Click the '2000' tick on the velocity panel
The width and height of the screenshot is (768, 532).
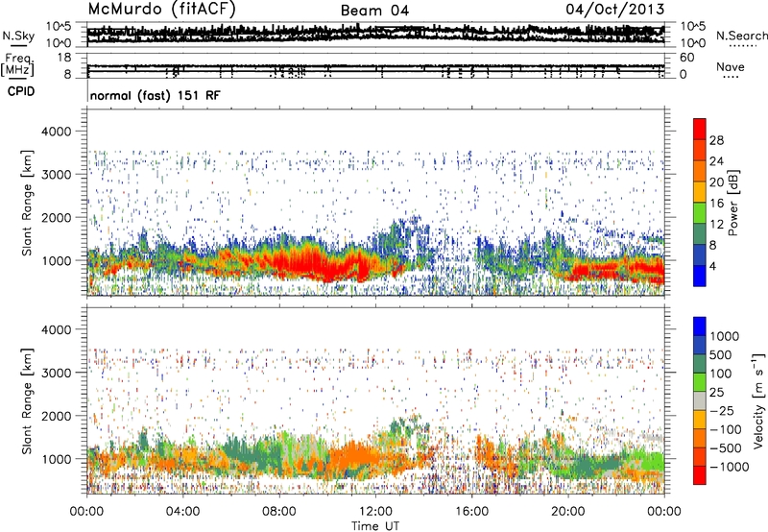click(x=57, y=416)
